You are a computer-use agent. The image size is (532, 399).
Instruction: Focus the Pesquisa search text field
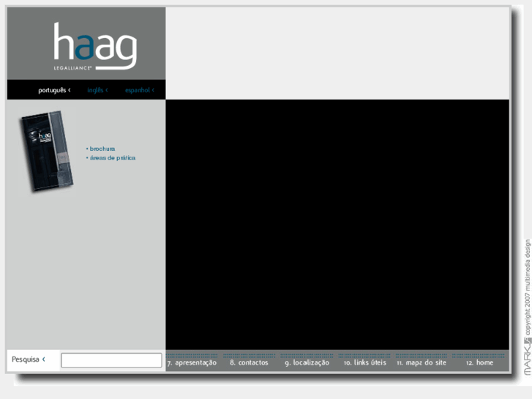(x=111, y=360)
